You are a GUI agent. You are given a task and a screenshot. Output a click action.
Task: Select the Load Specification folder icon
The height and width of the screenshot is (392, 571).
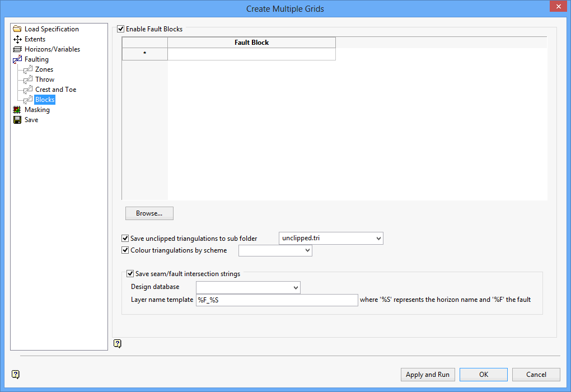(16, 29)
